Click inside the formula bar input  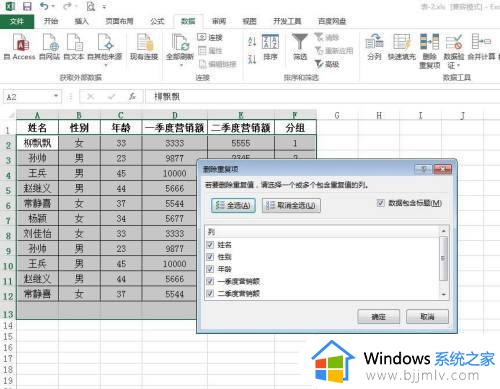(x=322, y=97)
